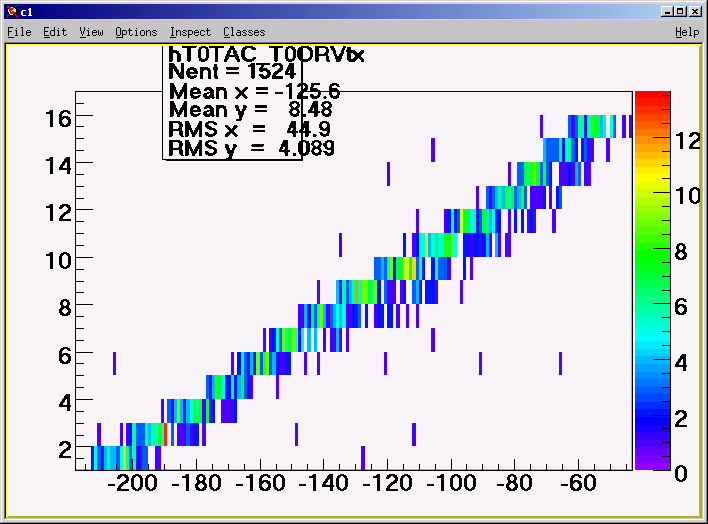Click the ROOT icon in title bar
Screen dimensions: 708x524
tap(12, 11)
